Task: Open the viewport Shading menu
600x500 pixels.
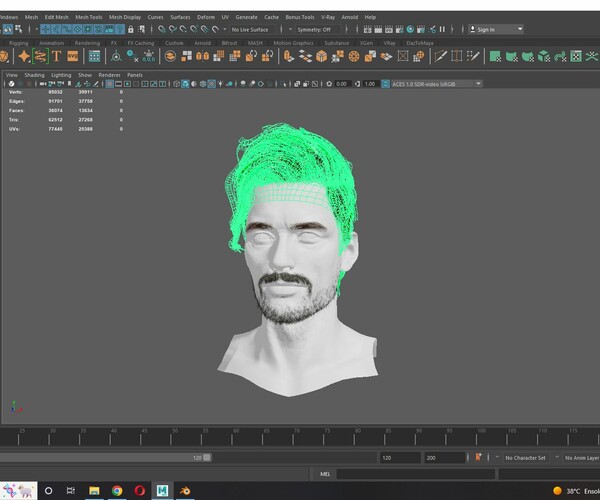Action: tap(34, 75)
